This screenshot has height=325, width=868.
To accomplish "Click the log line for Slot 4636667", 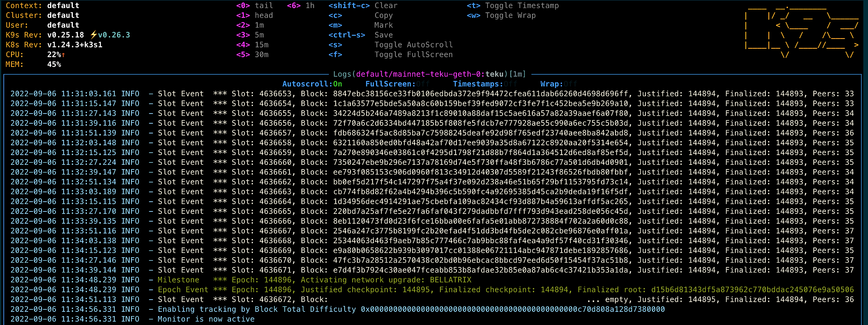I will (x=432, y=231).
